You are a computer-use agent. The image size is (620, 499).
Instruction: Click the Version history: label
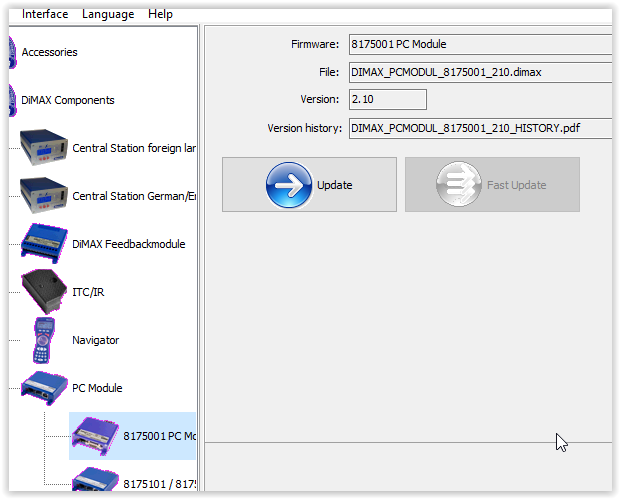(x=304, y=128)
